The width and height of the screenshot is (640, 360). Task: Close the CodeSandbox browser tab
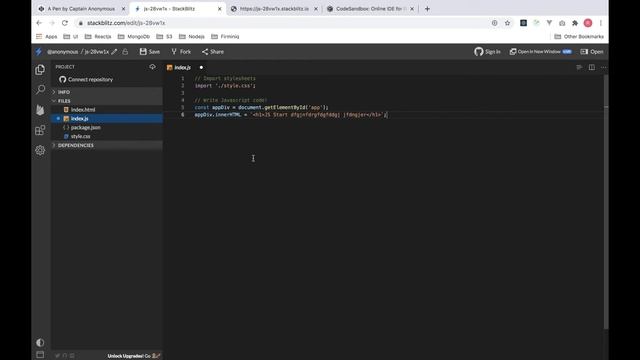point(412,9)
